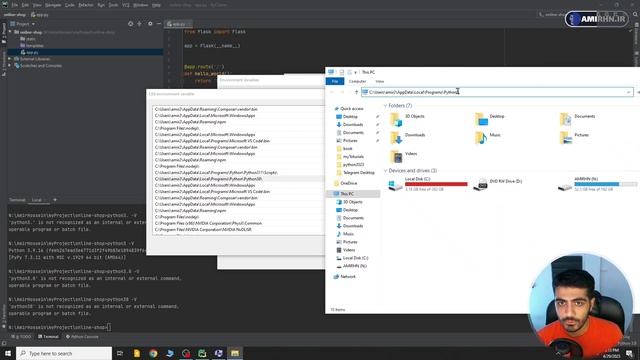Select Telegram Desktop in Quick access
Screen dimensions: 640x360
(359, 173)
